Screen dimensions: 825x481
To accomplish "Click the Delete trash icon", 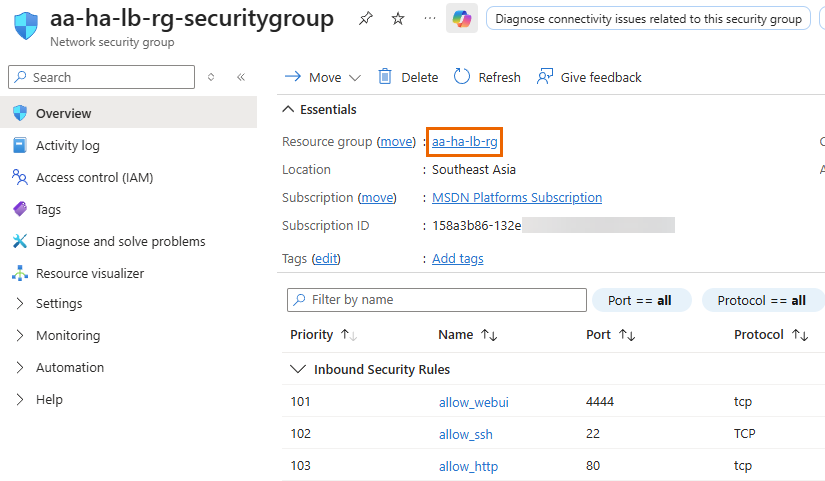I will (x=385, y=77).
